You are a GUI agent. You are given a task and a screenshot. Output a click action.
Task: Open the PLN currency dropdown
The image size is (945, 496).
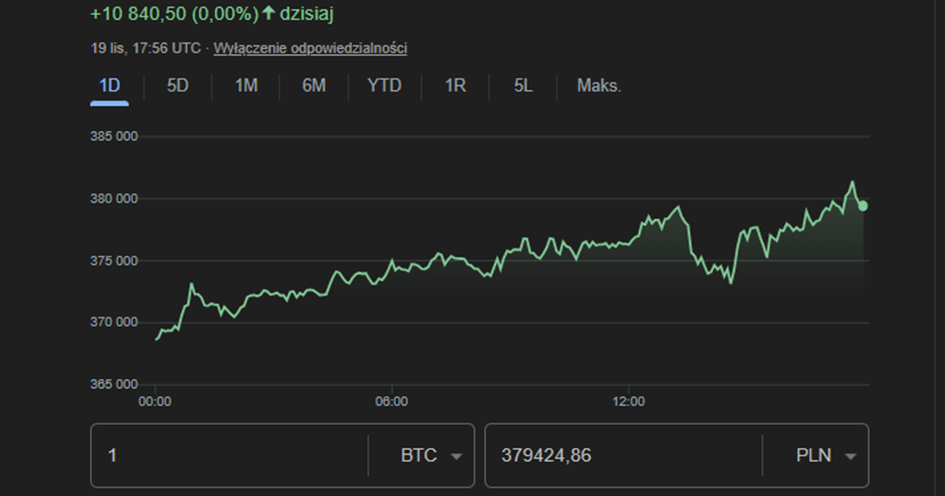826,456
